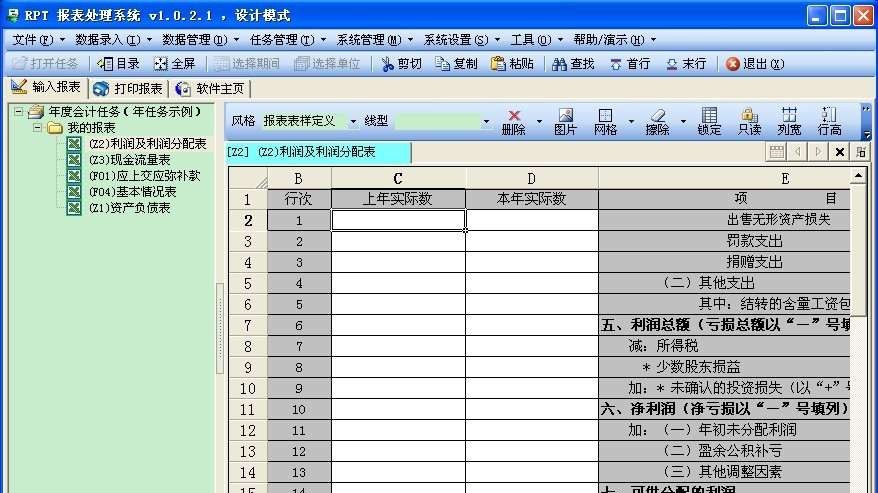
Task: Paste using the 粘贴 clipboard icon
Action: coord(512,64)
